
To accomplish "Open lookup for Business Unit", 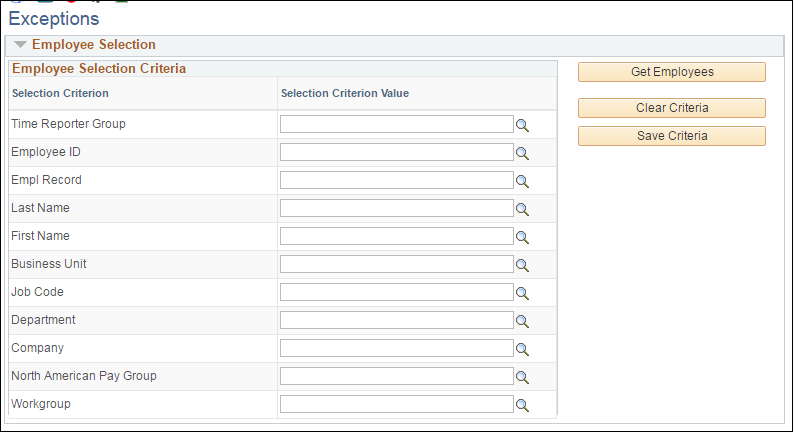I will tap(522, 265).
